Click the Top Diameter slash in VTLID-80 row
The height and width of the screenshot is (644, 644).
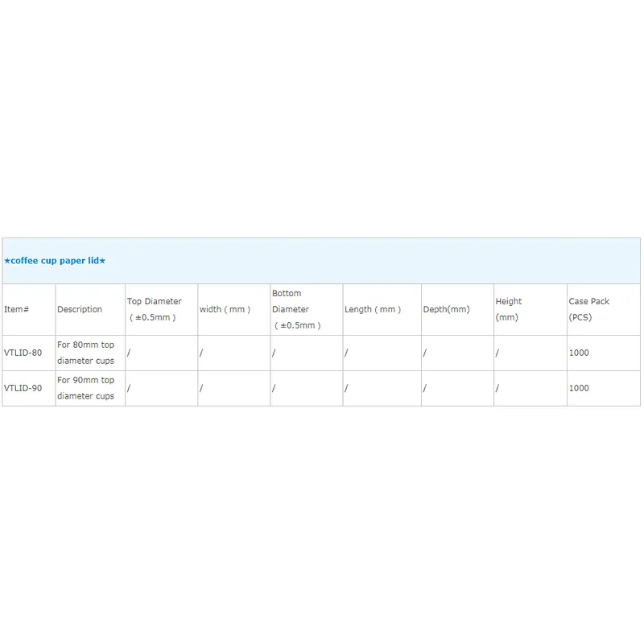click(129, 353)
